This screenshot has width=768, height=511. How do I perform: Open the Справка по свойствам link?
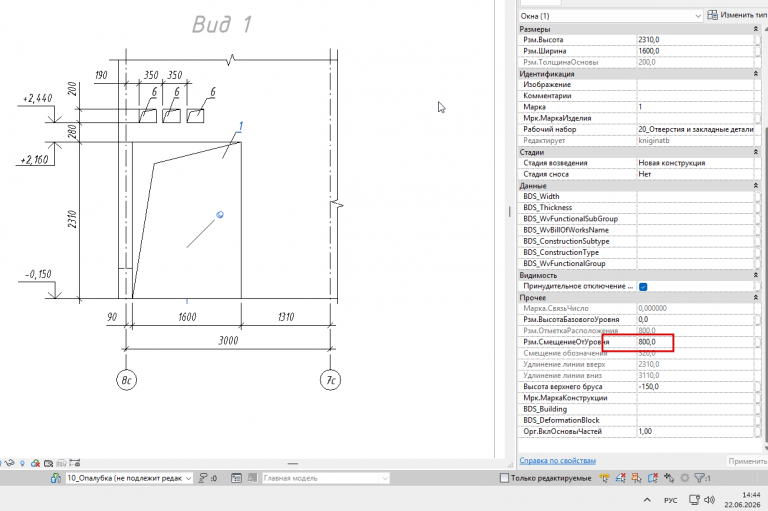(557, 461)
